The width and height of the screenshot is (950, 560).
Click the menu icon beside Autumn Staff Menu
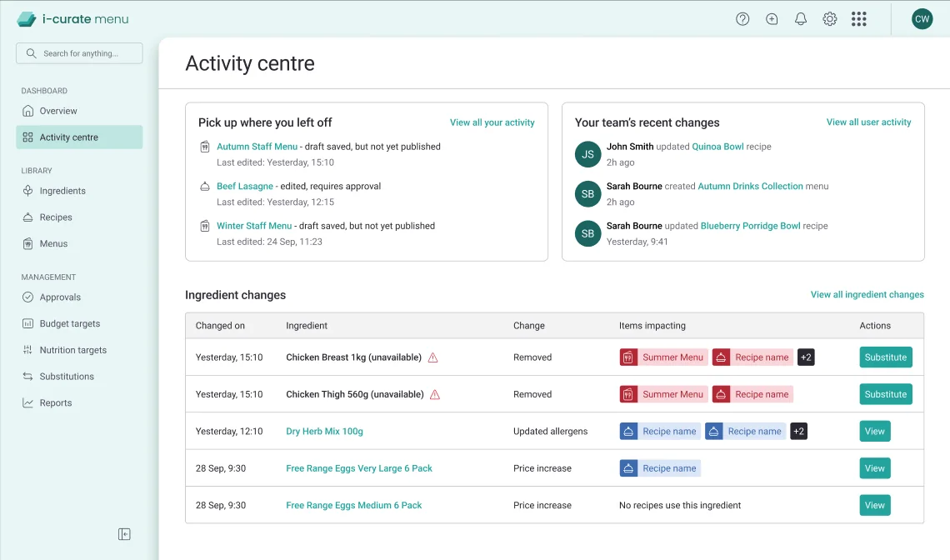pyautogui.click(x=205, y=147)
